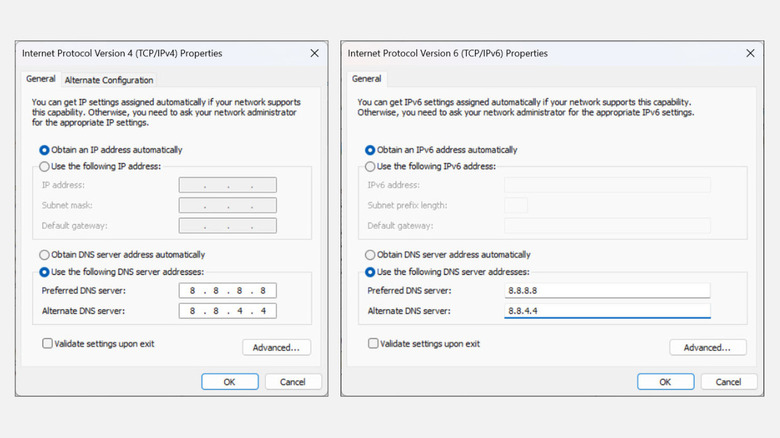This screenshot has width=780, height=438.
Task: Choose Use the following IP address
Action: 45,166
